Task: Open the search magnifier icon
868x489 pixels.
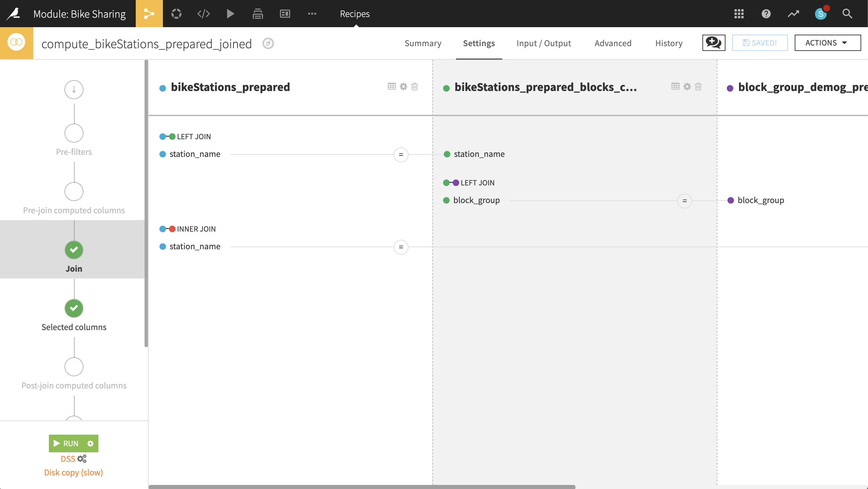Action: point(847,14)
